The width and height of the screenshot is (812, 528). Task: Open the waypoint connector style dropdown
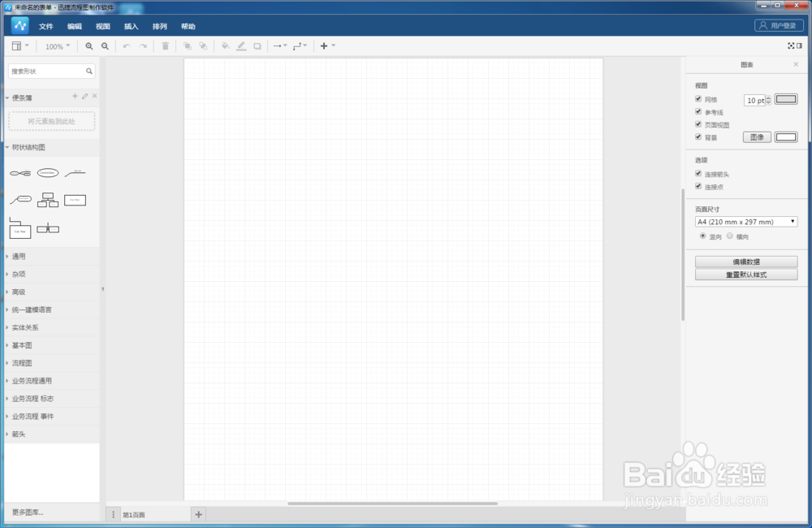click(300, 46)
